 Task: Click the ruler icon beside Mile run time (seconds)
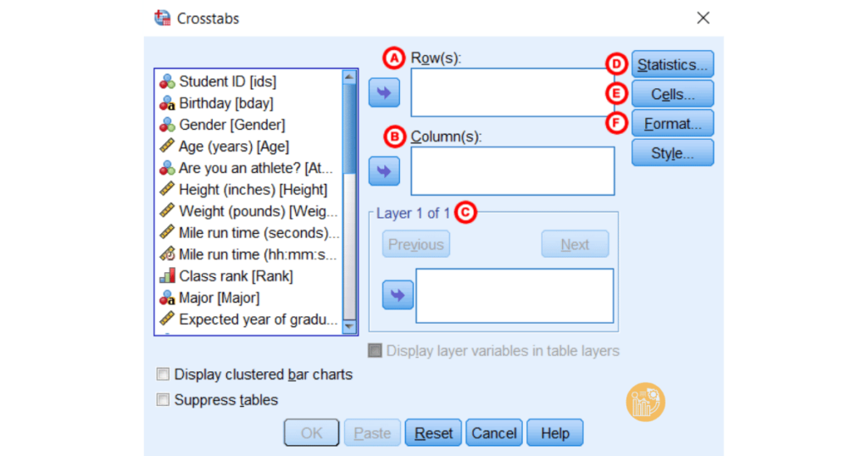point(167,232)
